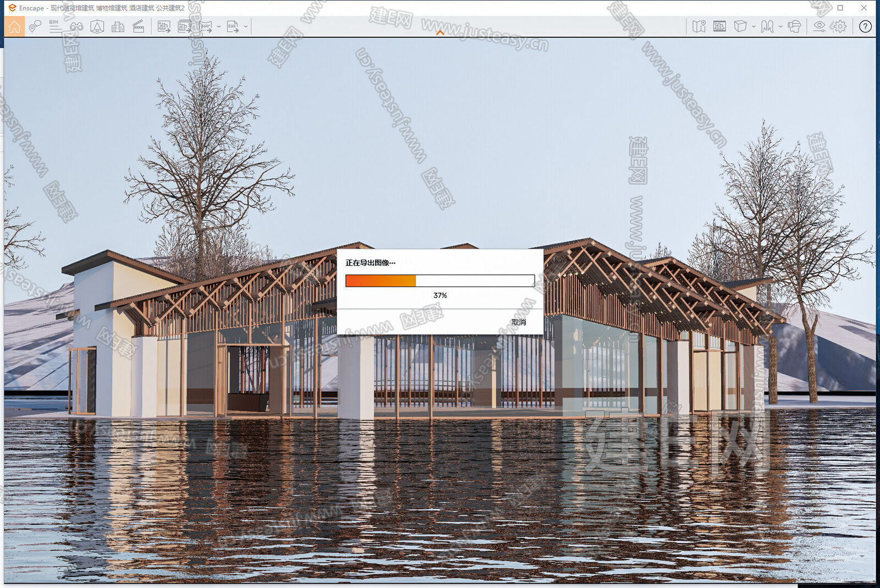Open the BIM information panel
Screen dimensions: 880x588
coord(55,26)
